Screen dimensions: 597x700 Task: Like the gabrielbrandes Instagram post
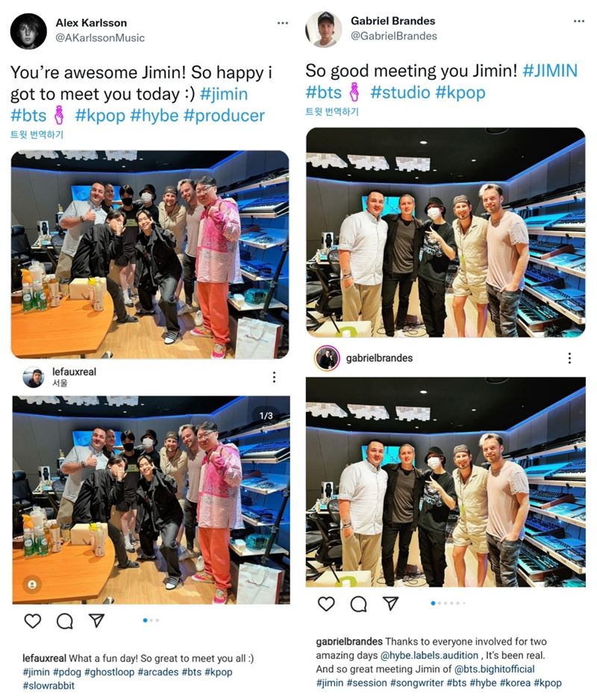[326, 604]
